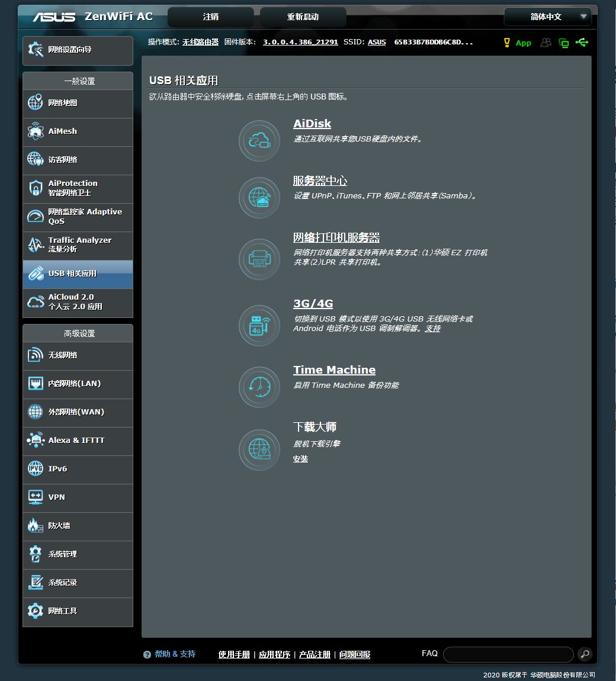Click firmware version 3.0.0.4.386_21291 link

tap(300, 42)
